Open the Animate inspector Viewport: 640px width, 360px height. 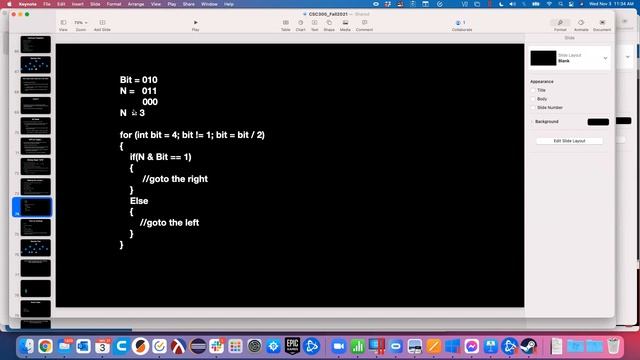pos(581,25)
